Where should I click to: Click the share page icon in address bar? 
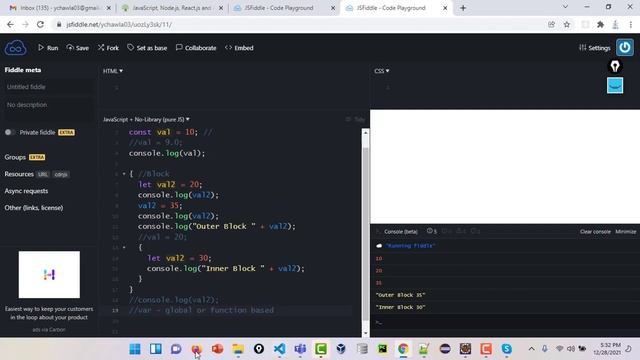551,24
